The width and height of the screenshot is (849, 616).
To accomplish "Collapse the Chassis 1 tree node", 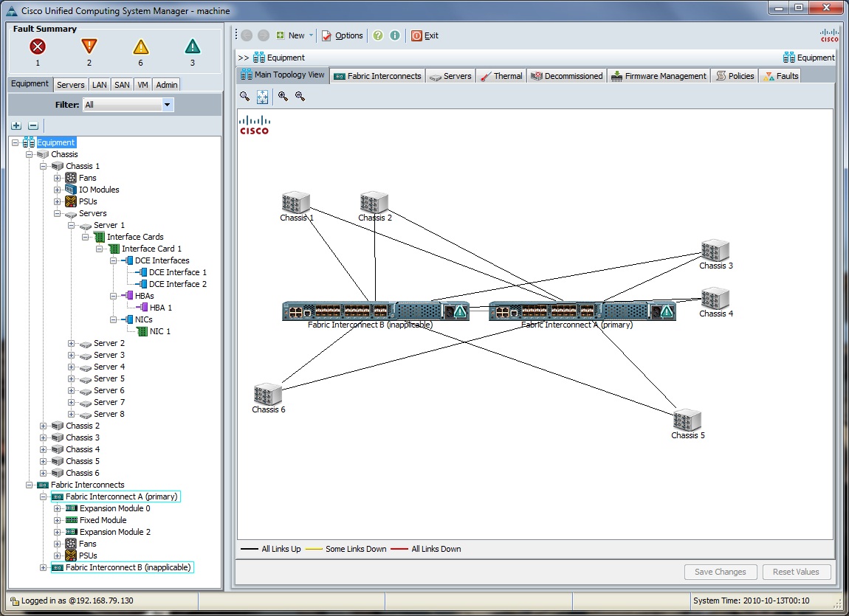I will [44, 166].
